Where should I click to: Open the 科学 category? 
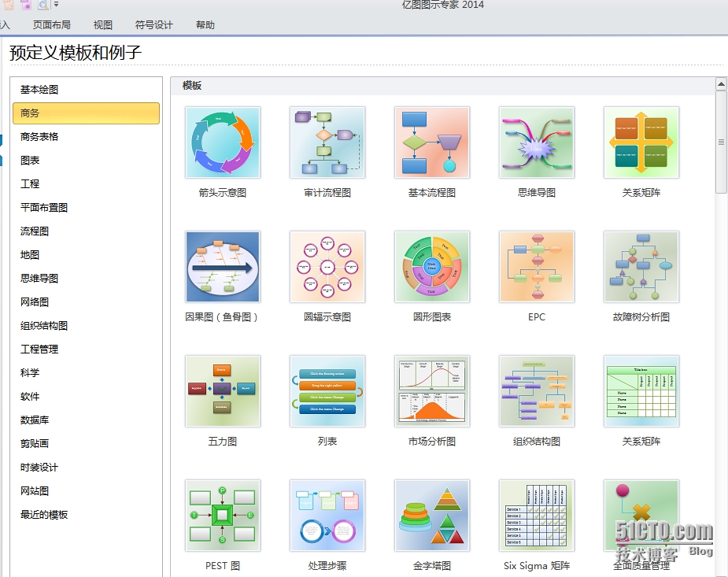tap(87, 373)
